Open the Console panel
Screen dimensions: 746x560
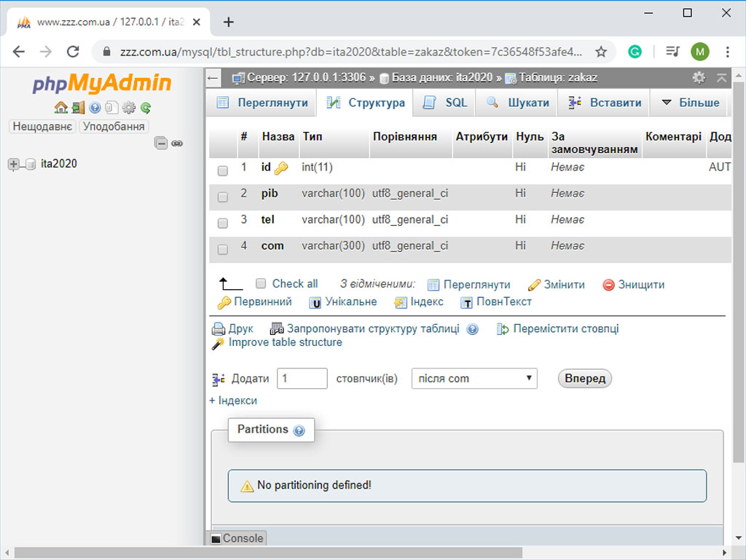[x=237, y=538]
